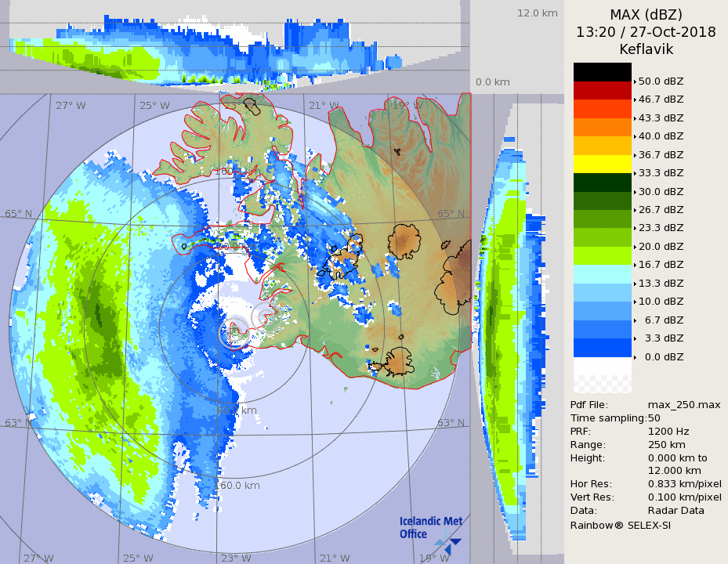728x564 pixels.
Task: Click the radar station center marker
Action: (x=234, y=334)
